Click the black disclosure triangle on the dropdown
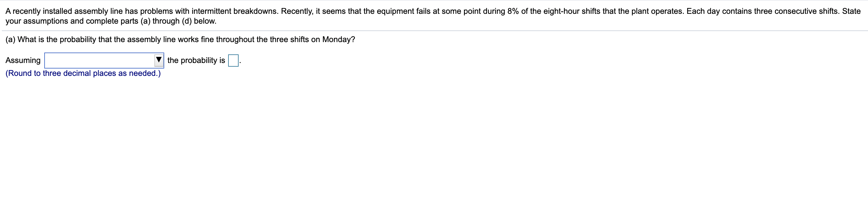This screenshot has height=200, width=868. [159, 60]
